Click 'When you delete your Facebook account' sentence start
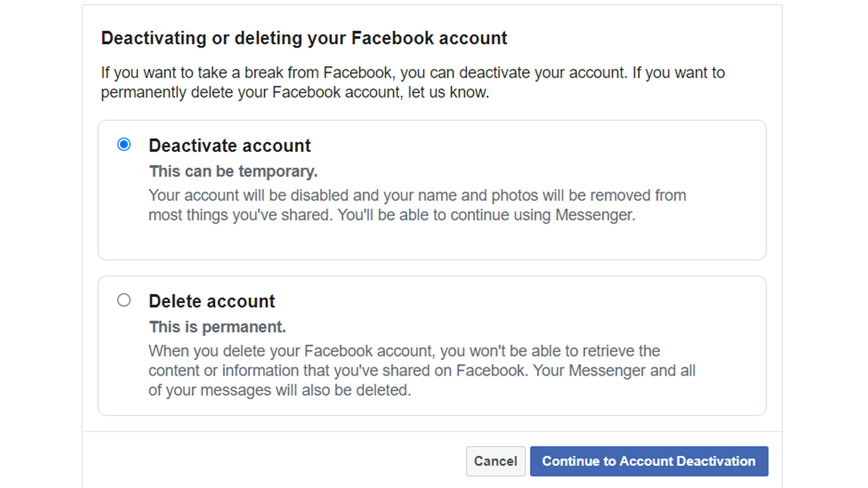Viewport: 868px width, 488px height. pos(292,351)
